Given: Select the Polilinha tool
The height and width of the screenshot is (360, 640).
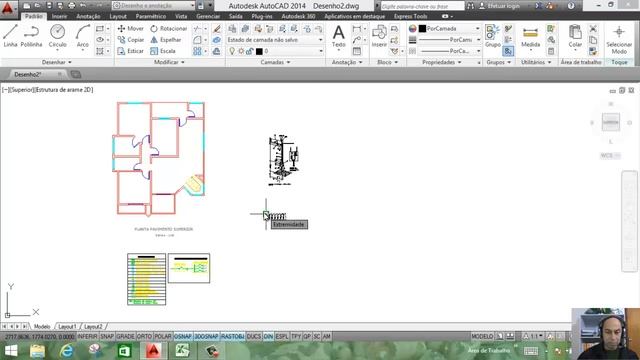Looking at the screenshot, I should click(x=31, y=36).
